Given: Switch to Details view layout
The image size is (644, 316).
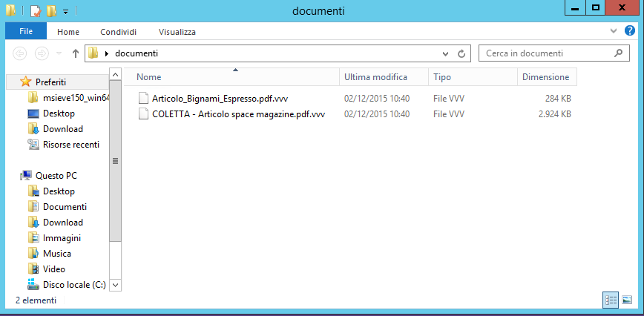Looking at the screenshot, I should (611, 300).
